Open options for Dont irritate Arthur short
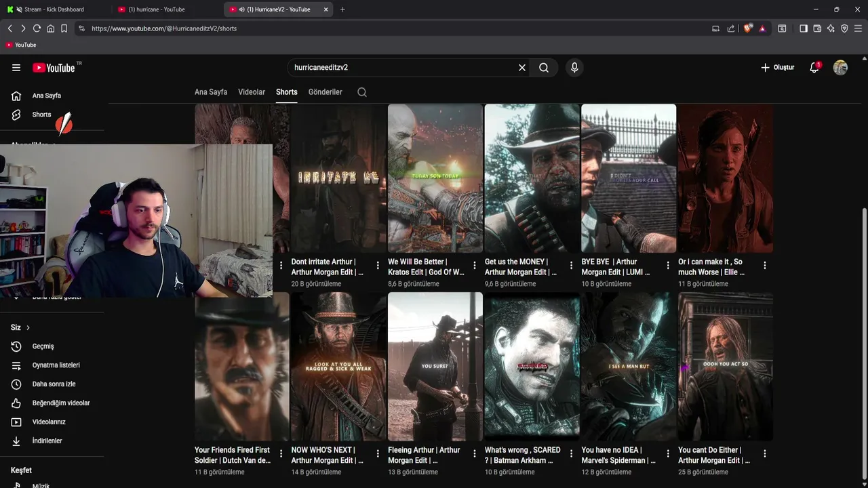The image size is (868, 488). tap(378, 266)
